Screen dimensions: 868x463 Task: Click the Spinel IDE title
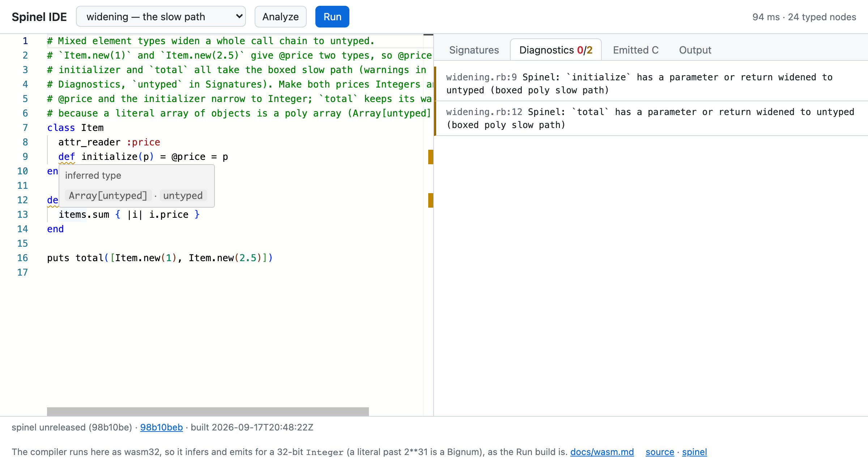point(39,17)
